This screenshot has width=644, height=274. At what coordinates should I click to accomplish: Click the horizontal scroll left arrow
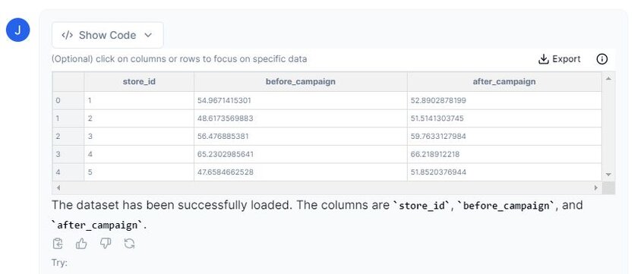pos(58,188)
